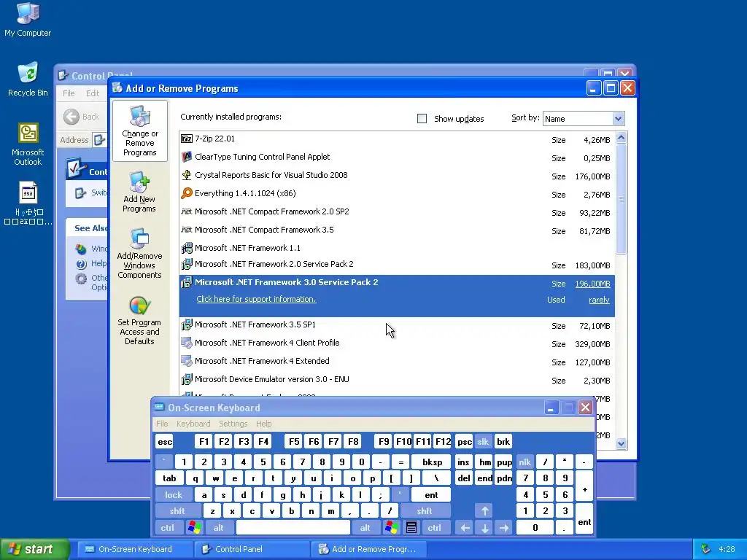
Task: Click the Everything 1.4.1.1024 magnifier icon
Action: click(187, 193)
